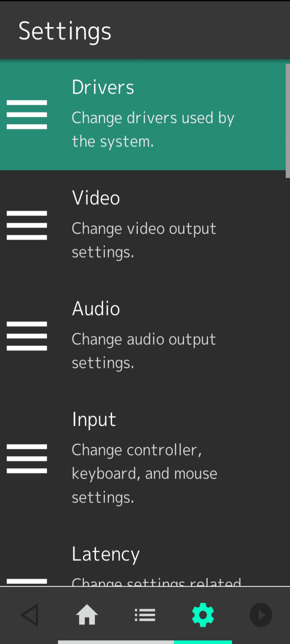Tap the back triangle icon
The image size is (290, 644).
click(x=30, y=615)
